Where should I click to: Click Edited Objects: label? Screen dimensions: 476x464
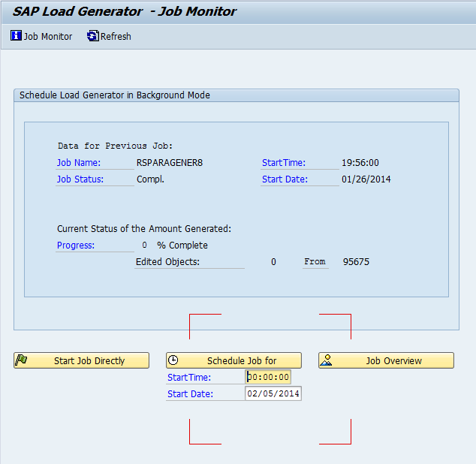[x=167, y=262]
